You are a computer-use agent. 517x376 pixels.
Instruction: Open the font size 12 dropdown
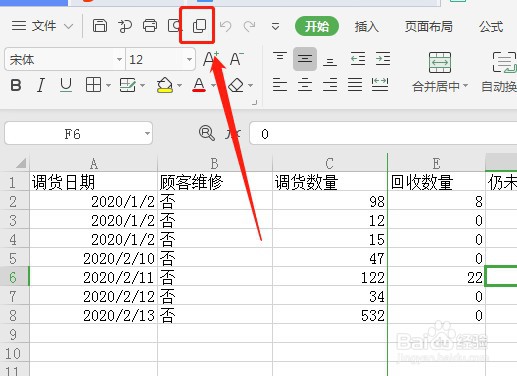tap(189, 60)
